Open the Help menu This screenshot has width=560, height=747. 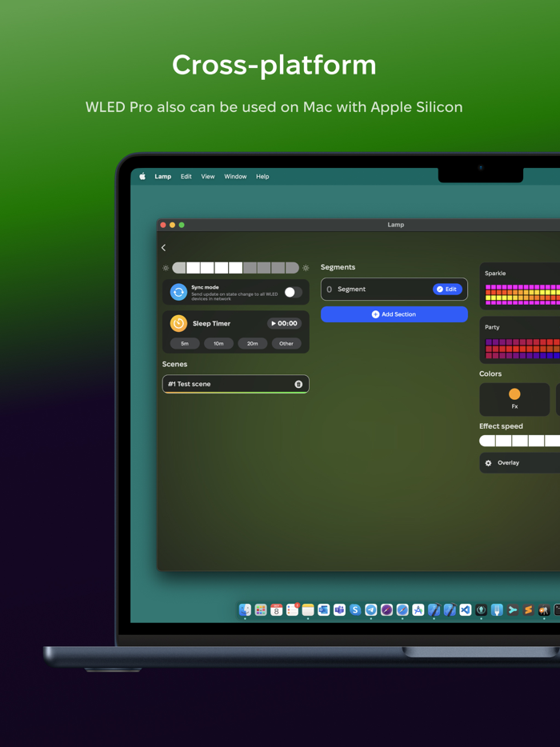tap(262, 176)
